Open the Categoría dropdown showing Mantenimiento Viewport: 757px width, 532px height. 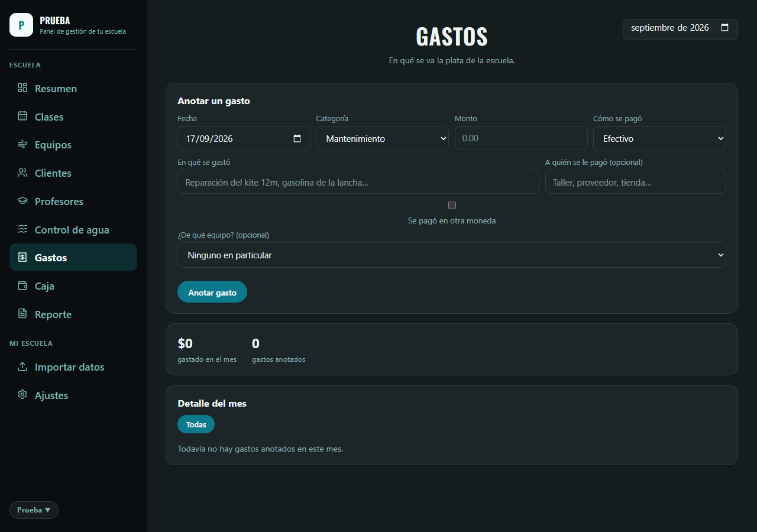382,139
